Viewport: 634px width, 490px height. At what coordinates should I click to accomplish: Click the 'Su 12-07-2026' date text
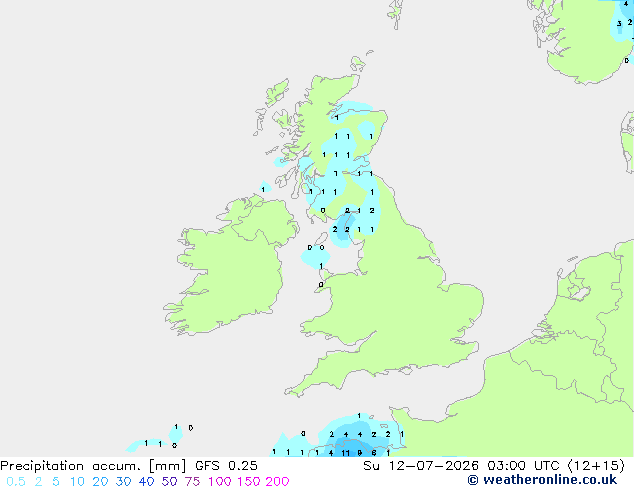(421, 466)
